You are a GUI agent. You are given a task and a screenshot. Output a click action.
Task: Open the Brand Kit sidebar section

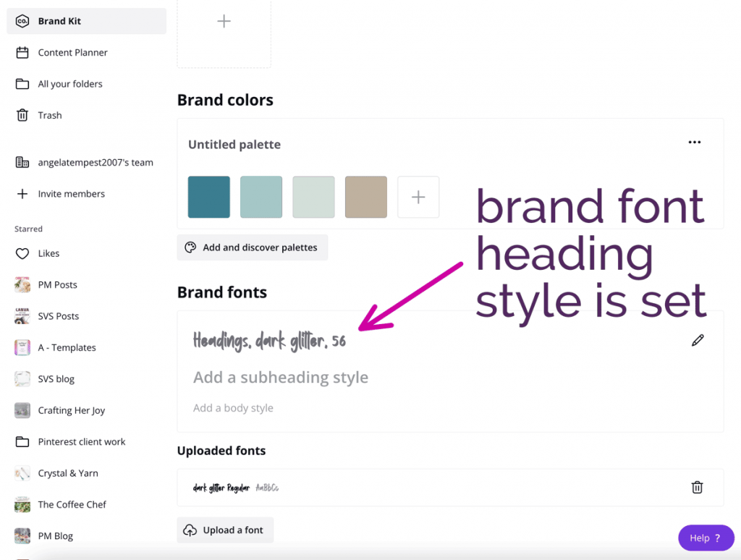(62, 21)
